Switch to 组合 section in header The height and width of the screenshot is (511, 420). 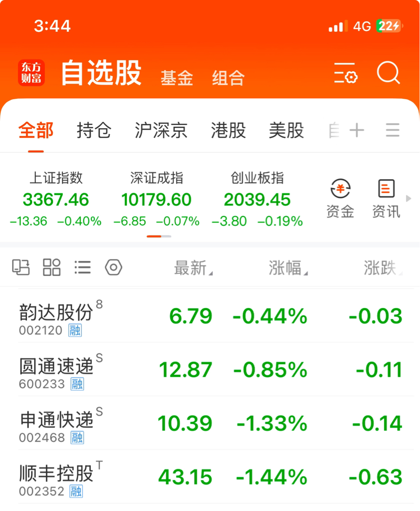pyautogui.click(x=228, y=78)
